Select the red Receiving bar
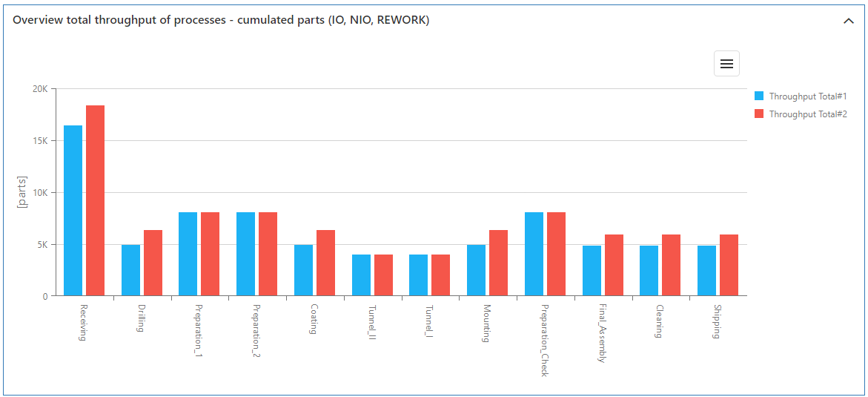Screen dimensions: 868x397 click(x=95, y=201)
